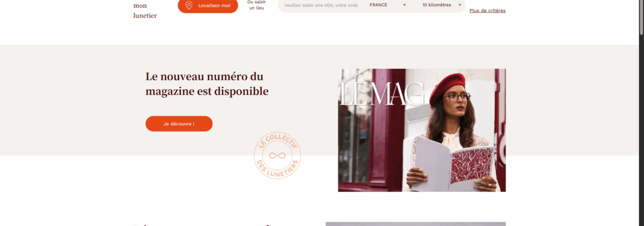The height and width of the screenshot is (226, 644).
Task: Click the vertical scrollbar thumb
Action: pyautogui.click(x=641, y=18)
